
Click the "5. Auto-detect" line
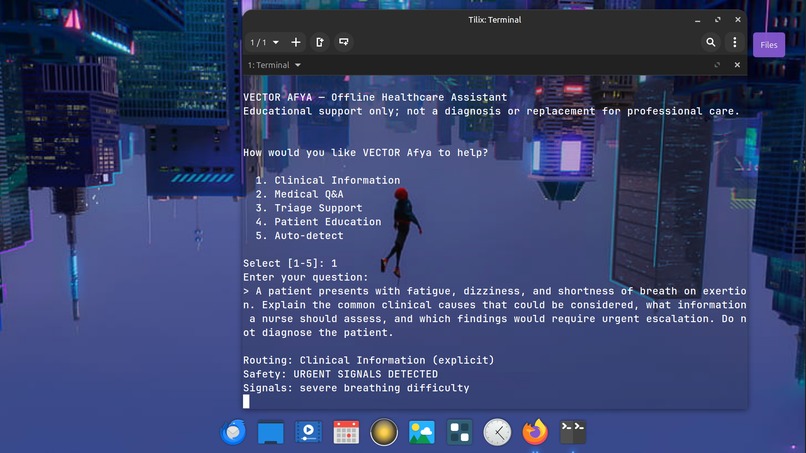point(300,236)
